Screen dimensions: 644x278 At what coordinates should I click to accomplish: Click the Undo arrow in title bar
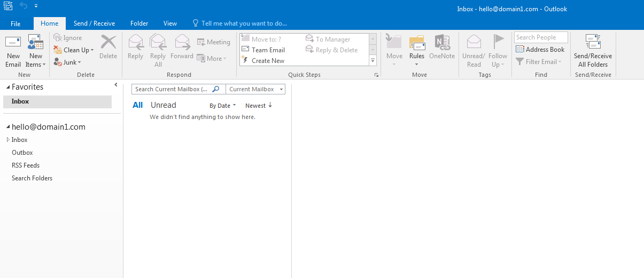click(23, 6)
